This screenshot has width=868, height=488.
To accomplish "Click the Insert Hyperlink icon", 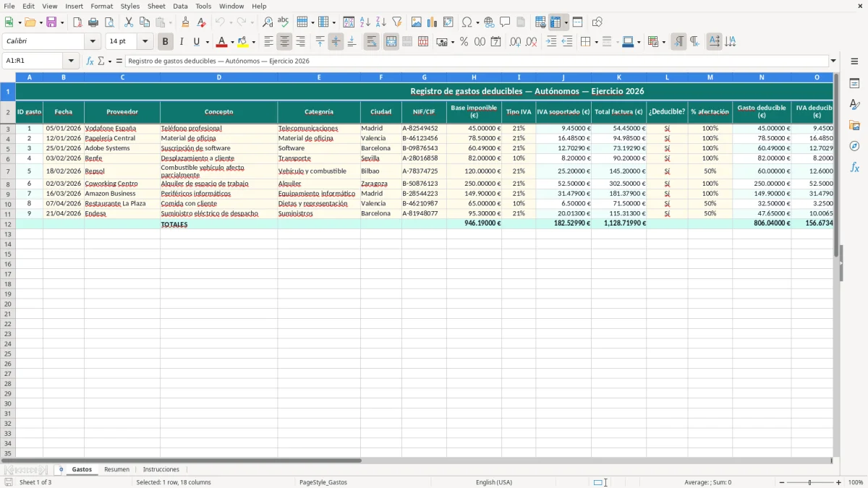I will coord(489,22).
